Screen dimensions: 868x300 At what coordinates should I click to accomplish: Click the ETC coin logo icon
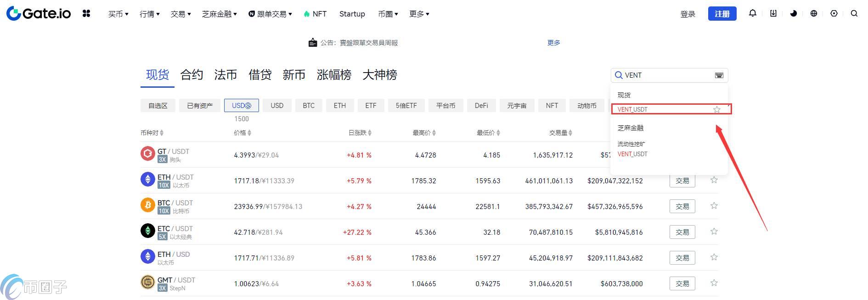click(148, 231)
